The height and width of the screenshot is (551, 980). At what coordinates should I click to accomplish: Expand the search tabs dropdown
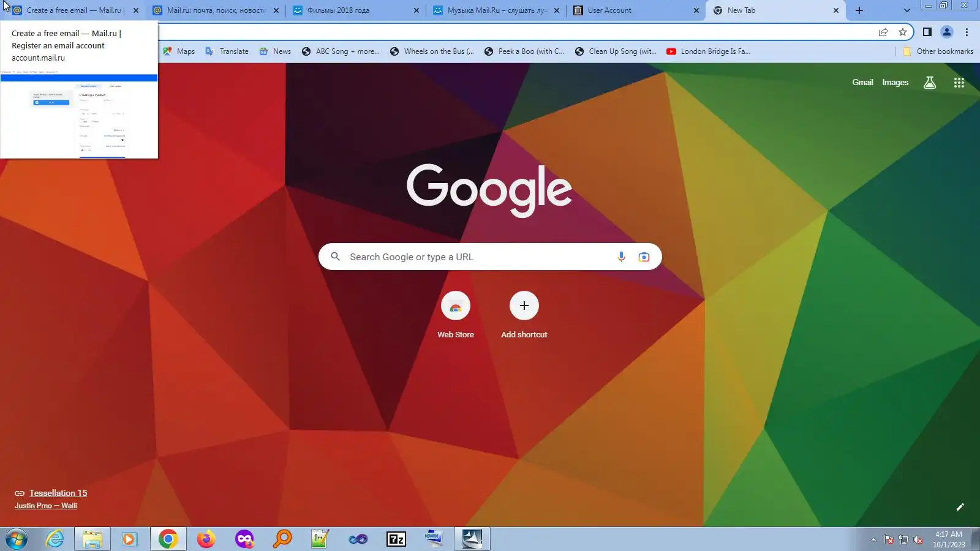[907, 10]
